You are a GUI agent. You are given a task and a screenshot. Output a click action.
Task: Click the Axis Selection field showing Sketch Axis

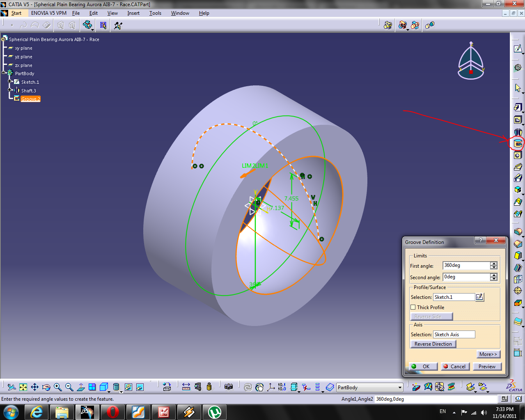coord(454,335)
